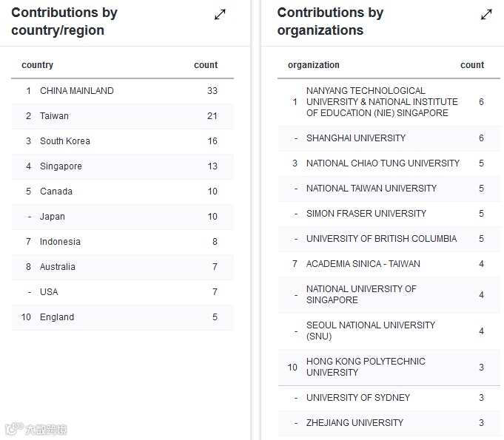Select the CHINA MAINLAND row

[x=77, y=91]
